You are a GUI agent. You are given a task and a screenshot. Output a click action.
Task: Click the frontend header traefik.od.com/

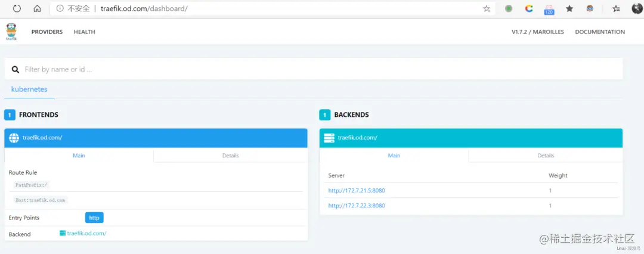coord(42,138)
